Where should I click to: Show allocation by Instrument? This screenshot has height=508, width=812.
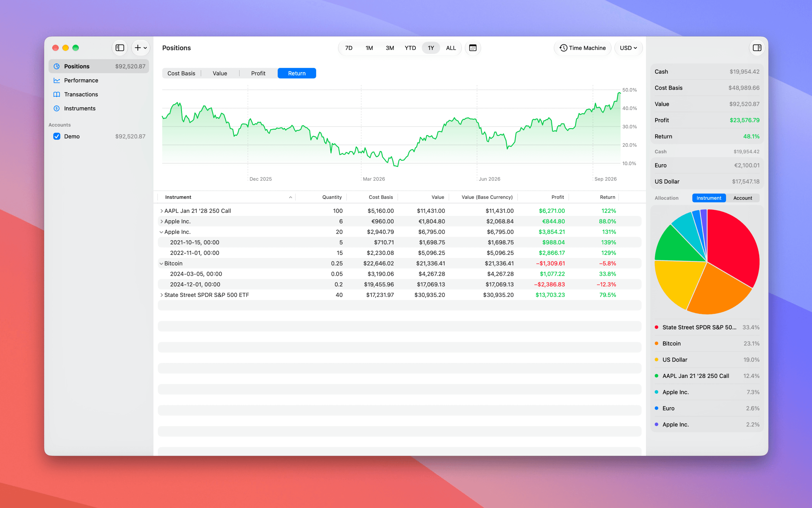[x=709, y=198]
